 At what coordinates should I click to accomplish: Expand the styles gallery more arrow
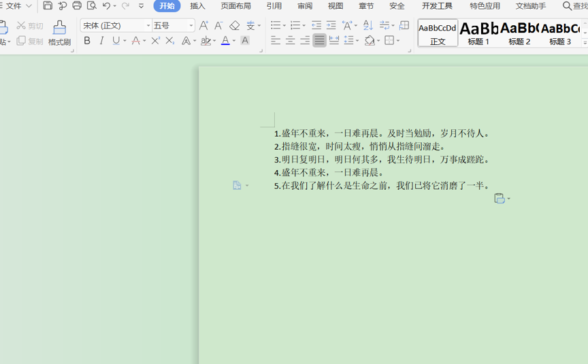(x=585, y=43)
